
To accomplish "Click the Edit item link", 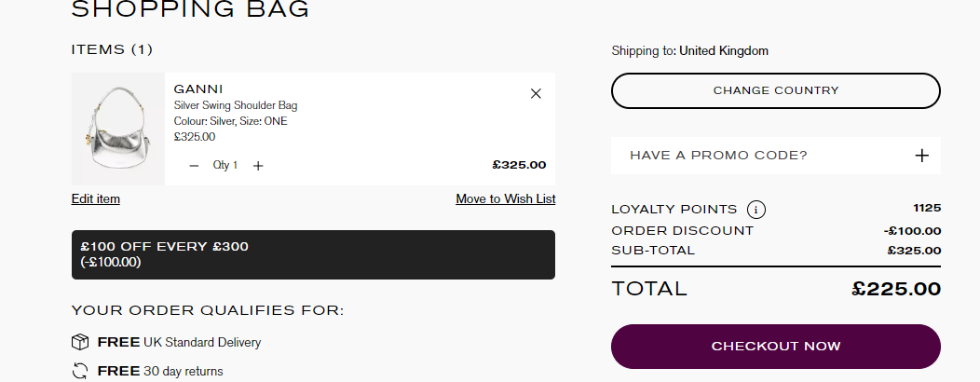I will [96, 199].
